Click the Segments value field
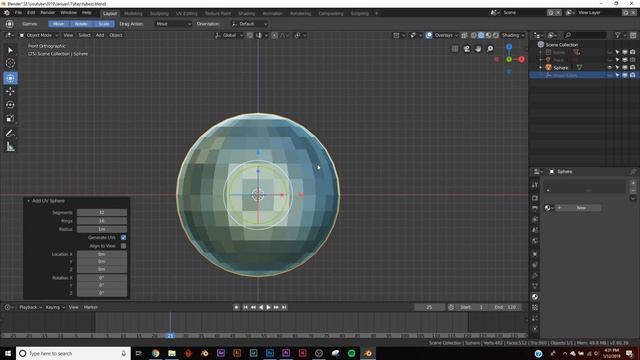Screen dimensions: 640x360 (102, 213)
